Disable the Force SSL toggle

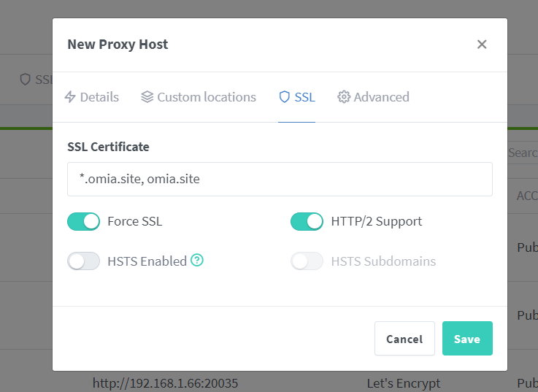point(83,221)
